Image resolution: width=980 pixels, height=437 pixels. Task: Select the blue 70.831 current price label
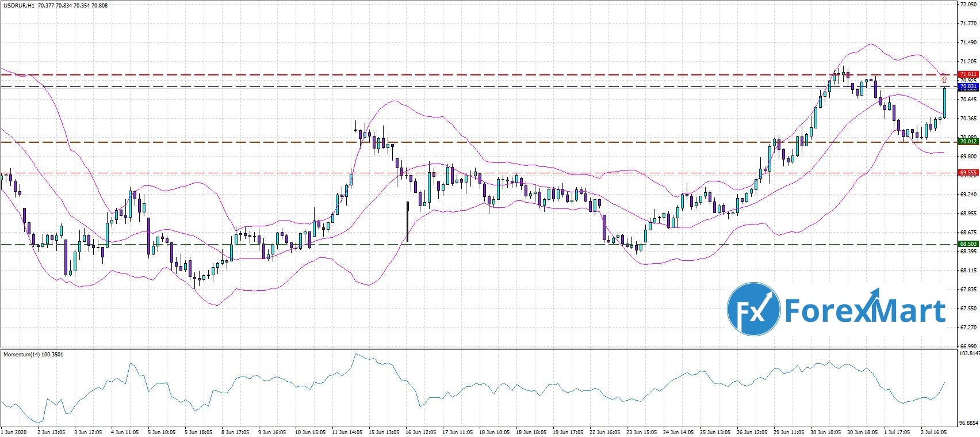click(x=968, y=86)
